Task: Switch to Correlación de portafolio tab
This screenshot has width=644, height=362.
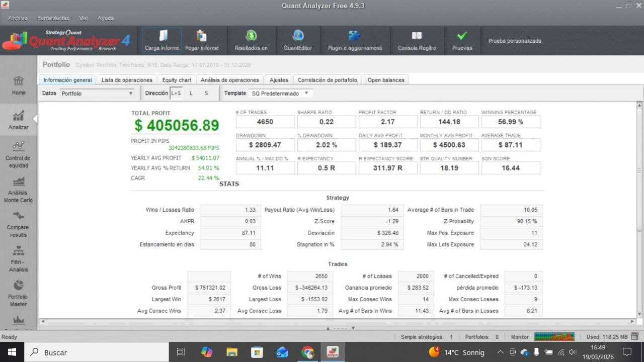Action: click(328, 80)
